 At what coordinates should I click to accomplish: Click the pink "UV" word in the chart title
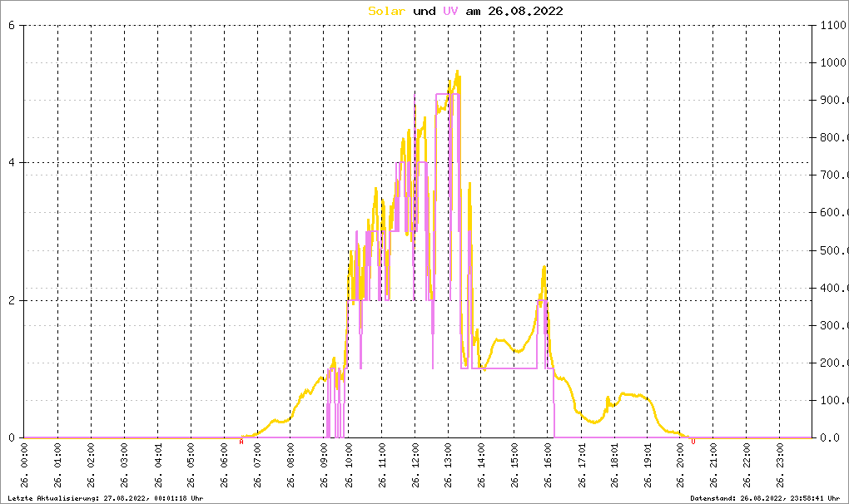450,11
